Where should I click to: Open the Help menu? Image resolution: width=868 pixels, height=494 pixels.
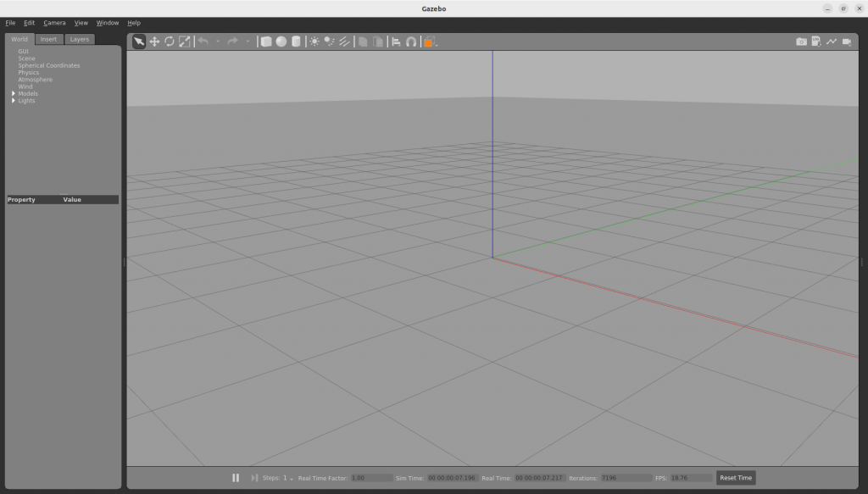134,23
